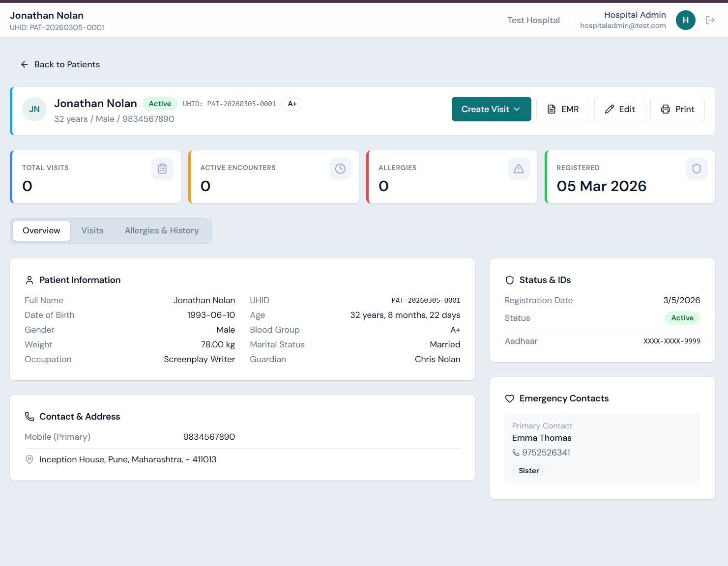Click the A+ blood group badge
728x566 pixels.
[292, 104]
